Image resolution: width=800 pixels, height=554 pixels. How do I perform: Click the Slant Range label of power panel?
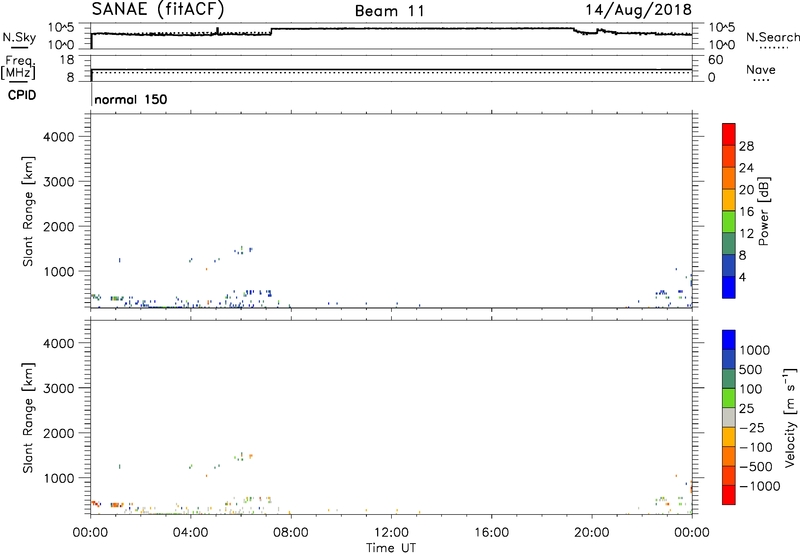(x=28, y=211)
